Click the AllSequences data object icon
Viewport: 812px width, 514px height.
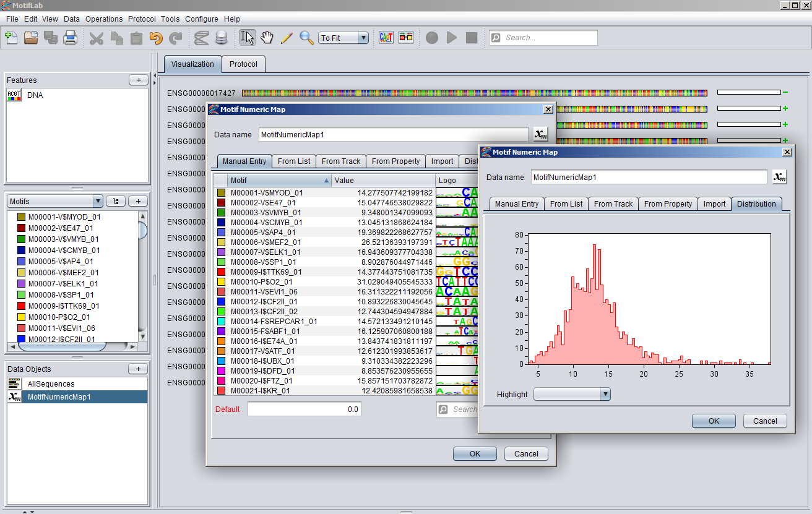point(14,384)
